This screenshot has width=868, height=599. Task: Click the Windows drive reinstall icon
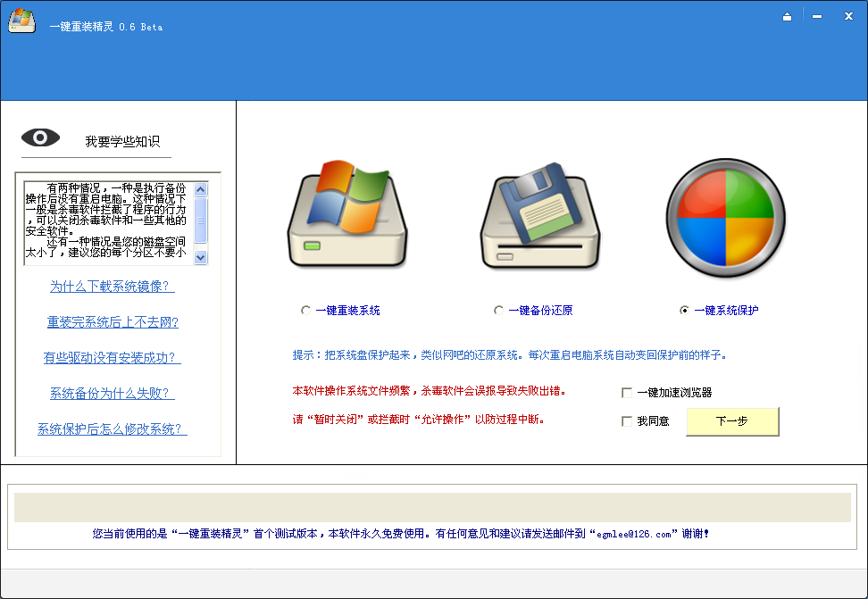(347, 213)
